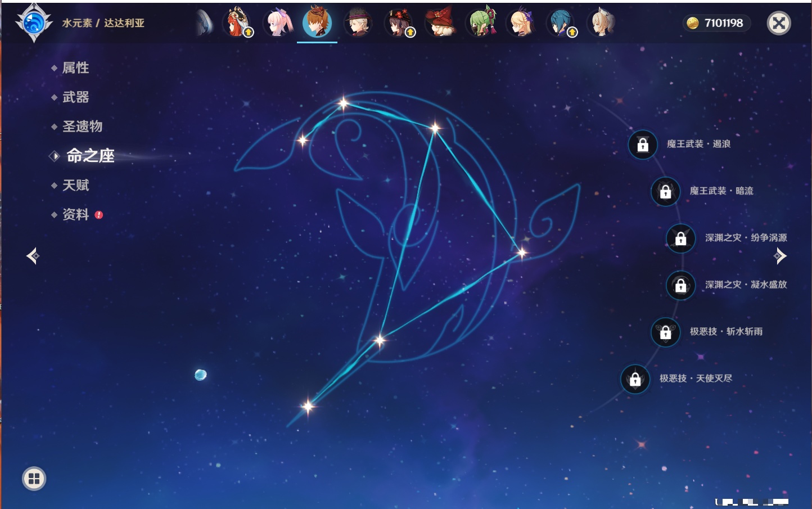
Task: Click the 水元素 / 达达利亚 title text
Action: point(103,23)
